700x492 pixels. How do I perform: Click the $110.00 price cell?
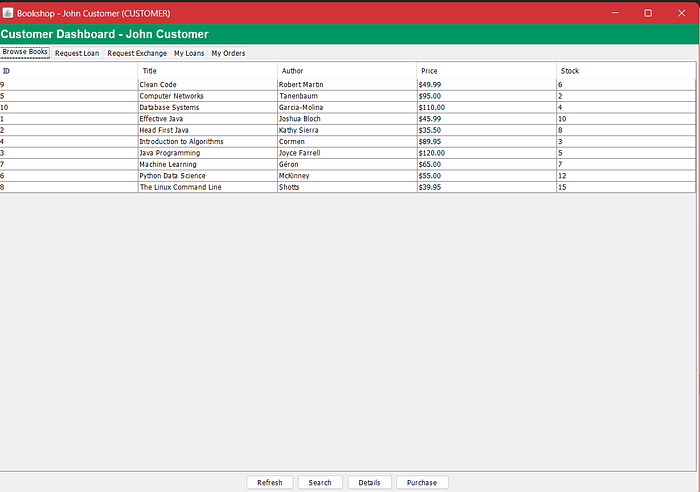tap(487, 107)
